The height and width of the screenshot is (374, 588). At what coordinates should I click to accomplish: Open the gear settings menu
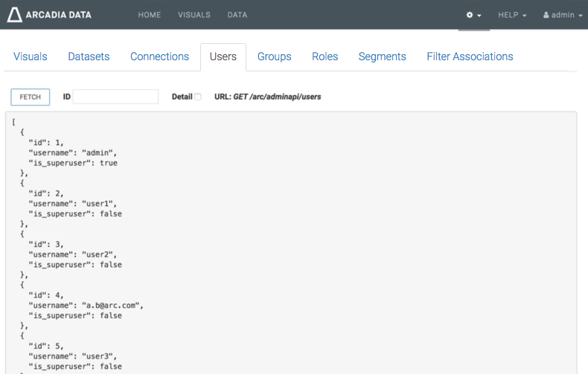473,15
